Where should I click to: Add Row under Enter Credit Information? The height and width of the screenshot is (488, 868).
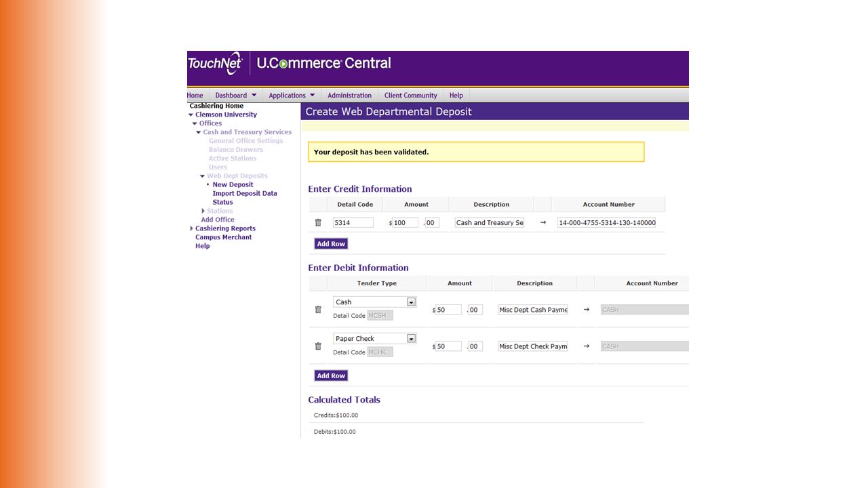[x=331, y=244]
